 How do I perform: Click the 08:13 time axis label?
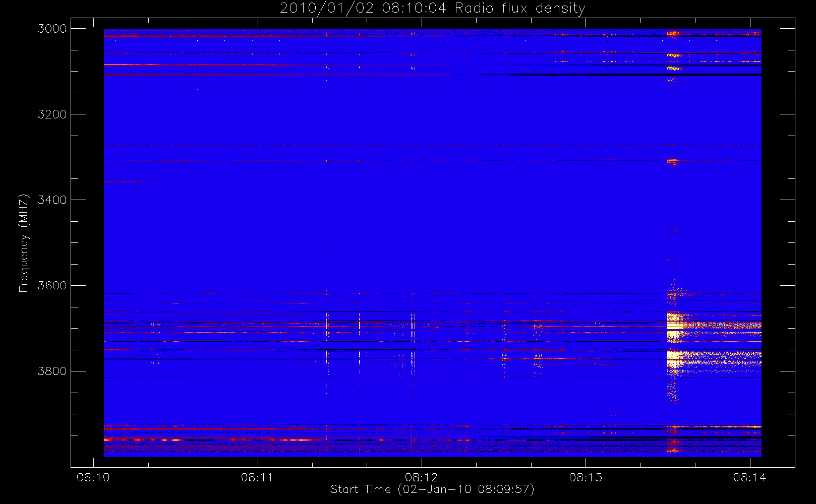586,477
